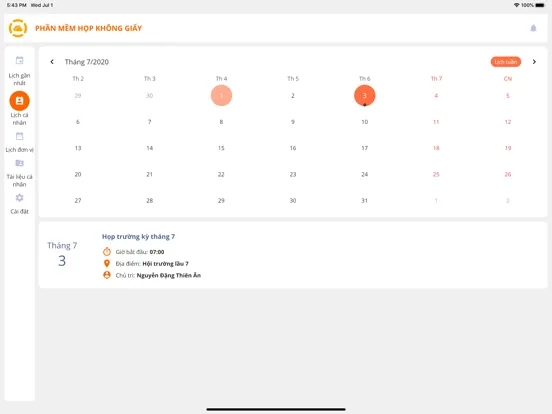Select highlighted date 3 in calendar
Screen dimensions: 552x414
click(x=364, y=95)
